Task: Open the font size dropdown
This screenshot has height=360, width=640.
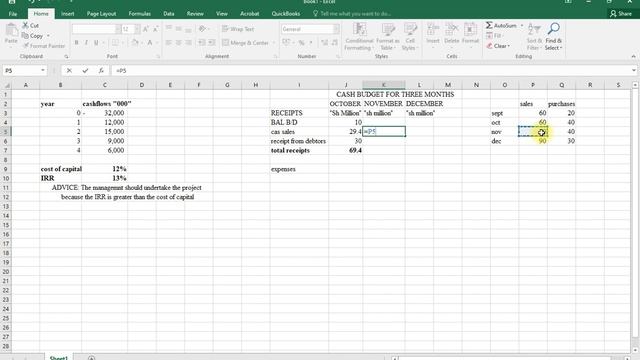Action: tap(137, 29)
